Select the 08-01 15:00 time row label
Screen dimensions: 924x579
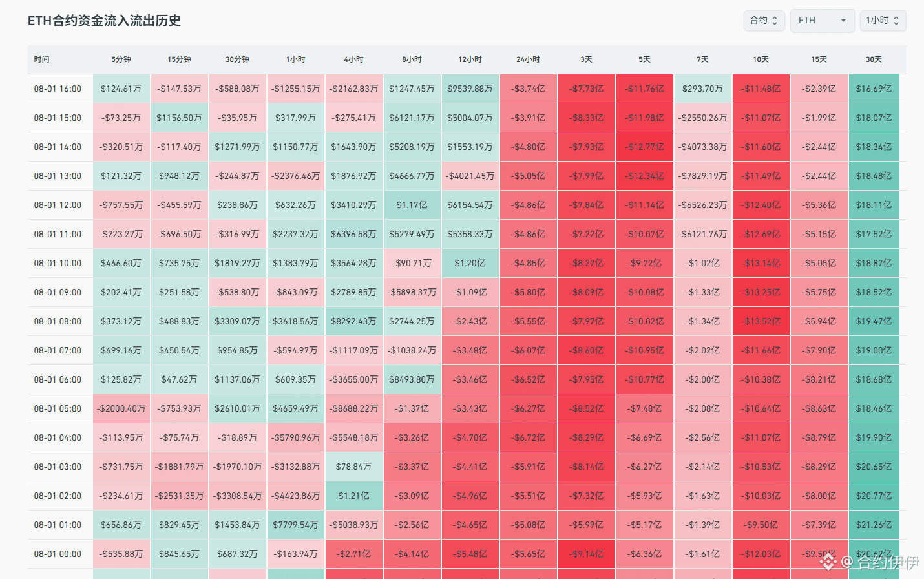coord(58,118)
